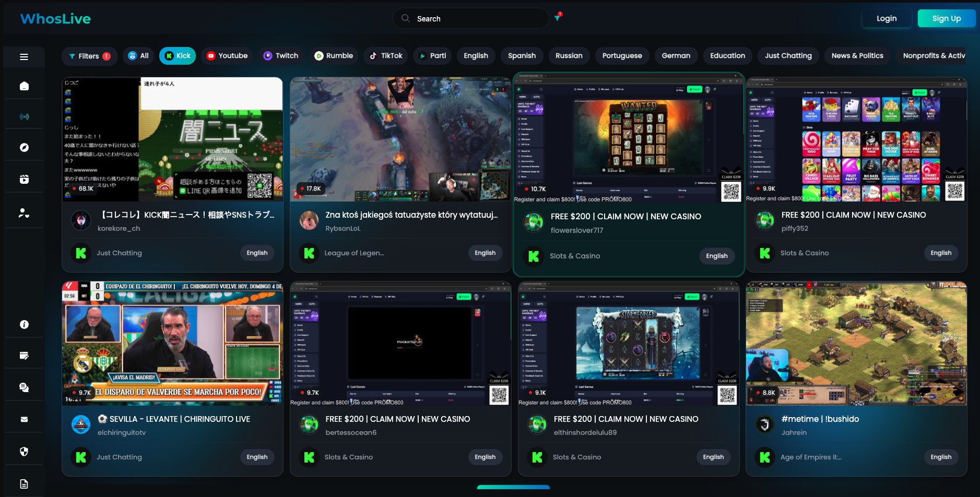Select the Youtube platform filter

227,56
